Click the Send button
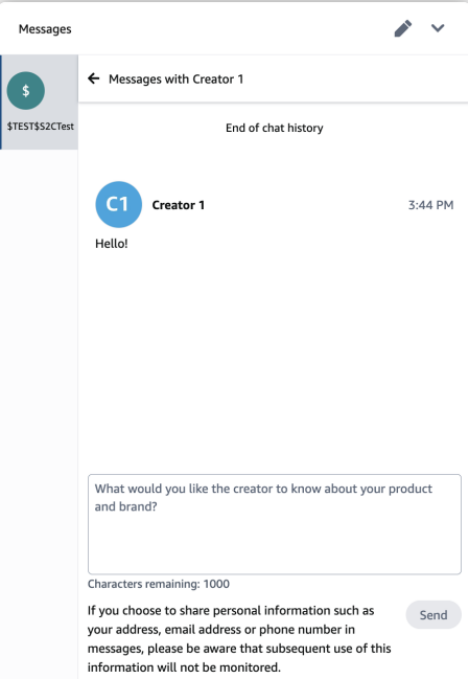Screen dimensions: 470x679 point(433,615)
